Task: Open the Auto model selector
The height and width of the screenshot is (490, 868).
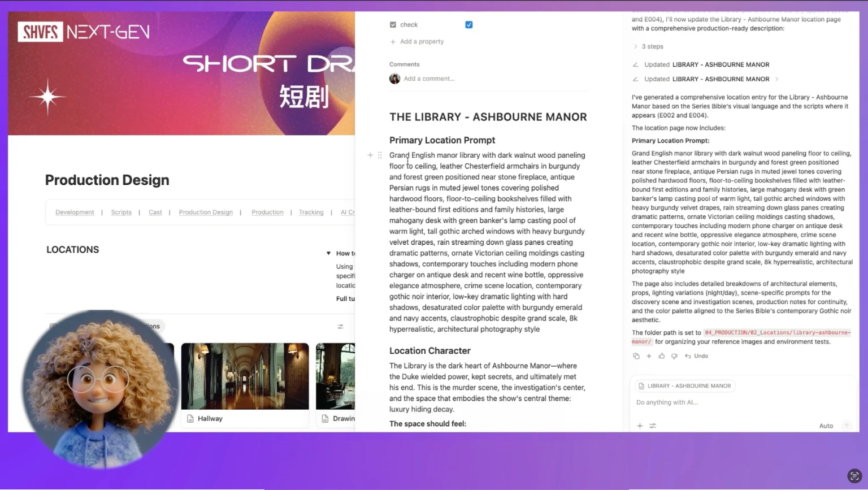Action: pos(826,426)
